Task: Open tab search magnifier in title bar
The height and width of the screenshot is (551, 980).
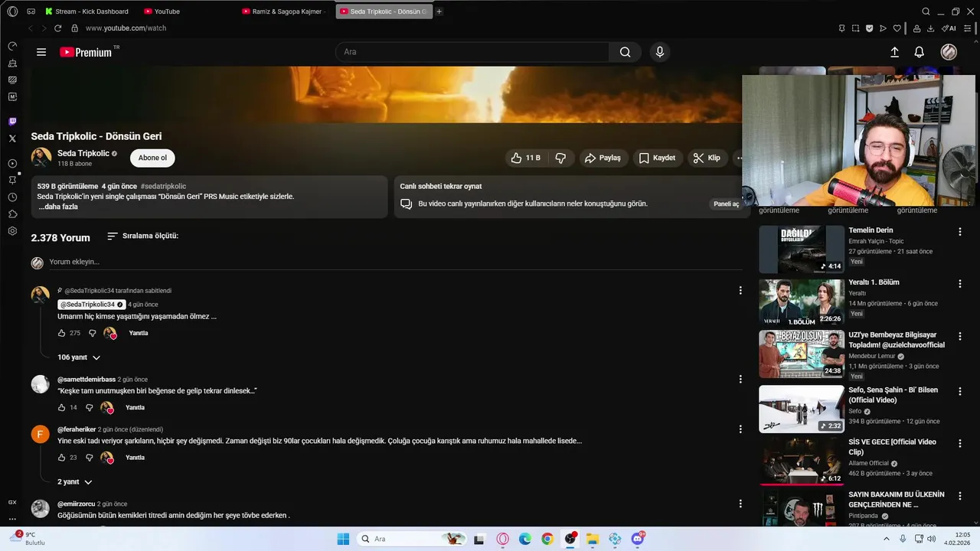Action: (926, 11)
